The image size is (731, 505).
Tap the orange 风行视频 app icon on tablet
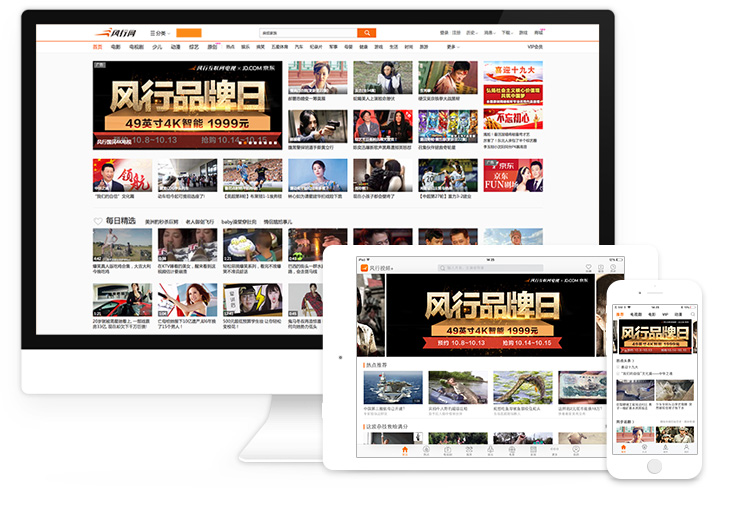pyautogui.click(x=364, y=268)
